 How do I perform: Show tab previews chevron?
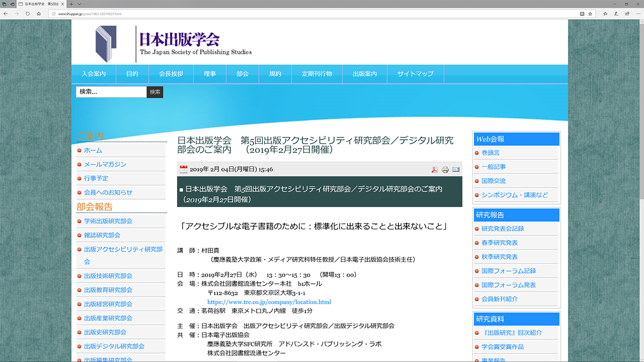[79, 4]
